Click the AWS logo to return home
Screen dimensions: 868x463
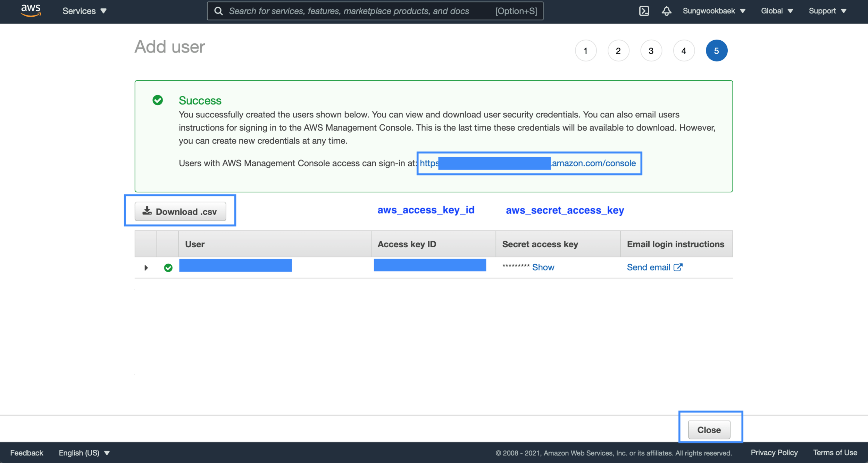31,10
